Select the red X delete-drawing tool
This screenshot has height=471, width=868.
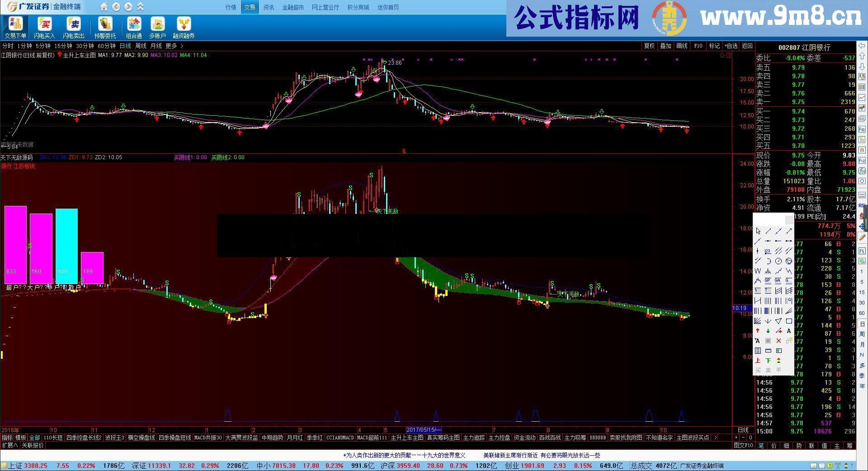[x=778, y=341]
